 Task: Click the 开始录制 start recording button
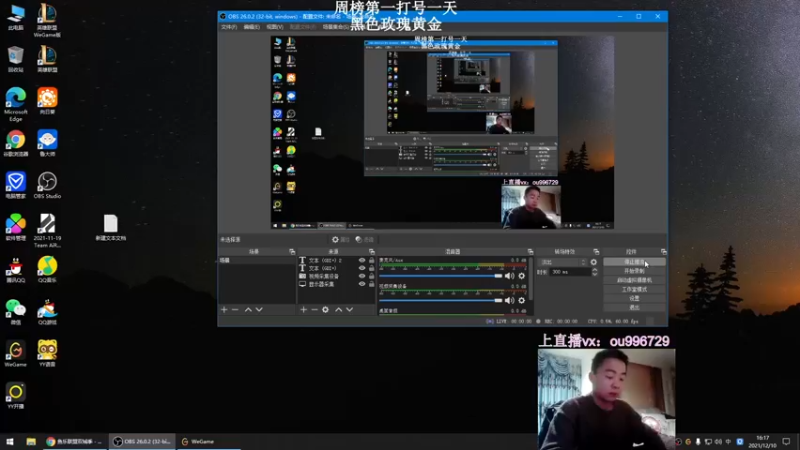tap(634, 271)
